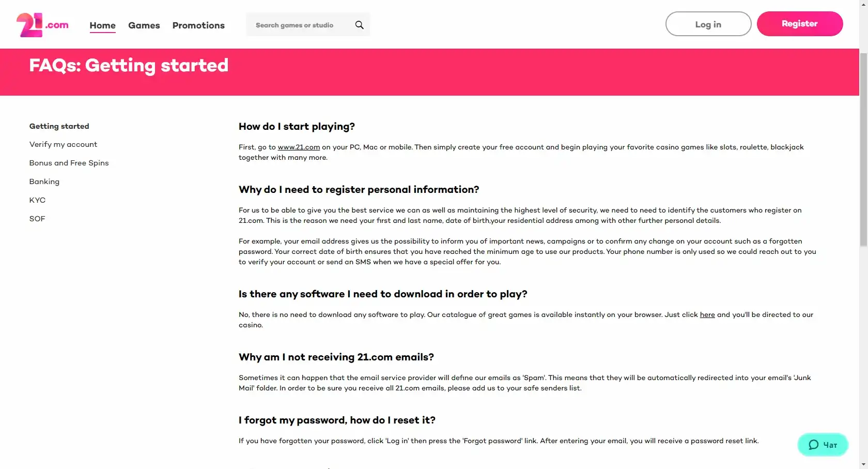The image size is (868, 469).
Task: Open the Banking FAQ section
Action: [x=44, y=181]
